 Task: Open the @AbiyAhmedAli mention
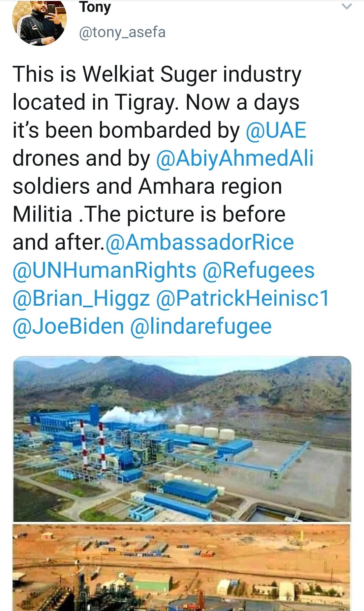click(235, 159)
